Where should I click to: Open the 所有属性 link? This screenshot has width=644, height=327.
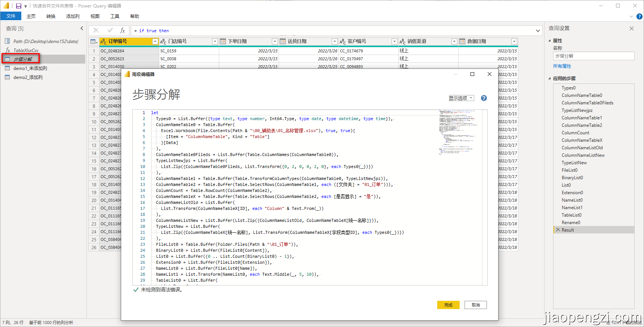(x=562, y=66)
